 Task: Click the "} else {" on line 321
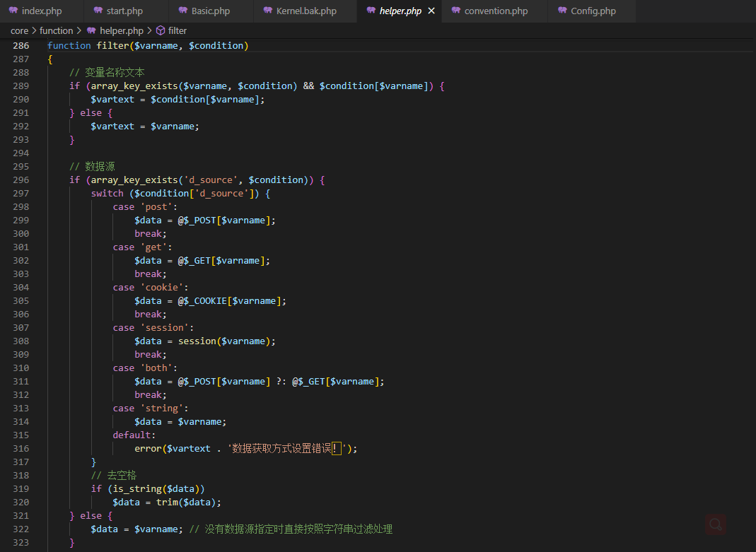[91, 516]
